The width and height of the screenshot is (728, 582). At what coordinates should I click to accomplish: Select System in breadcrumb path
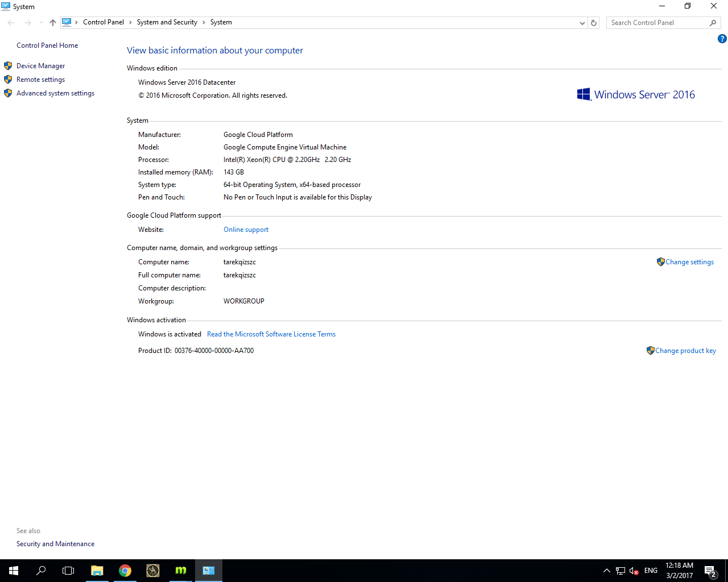point(221,22)
